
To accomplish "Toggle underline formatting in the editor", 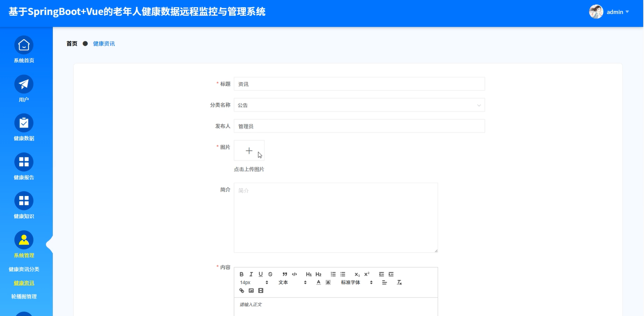I will [x=261, y=274].
